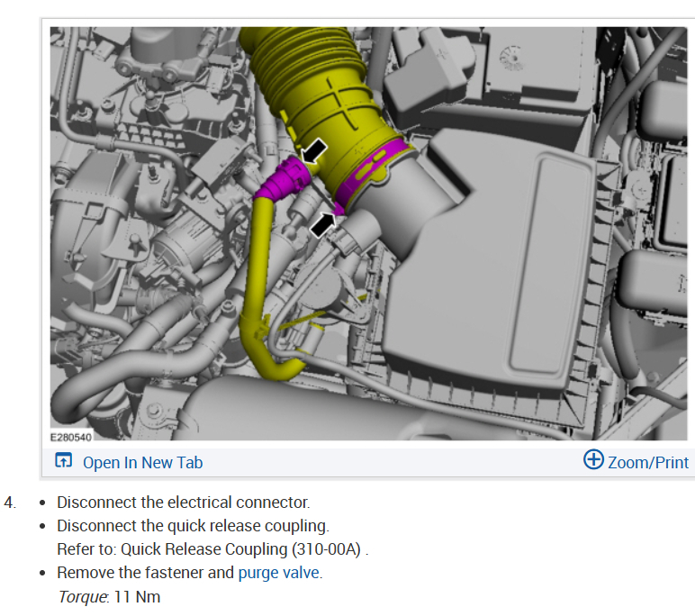This screenshot has width=695, height=616.
Task: Click the Zoom/Print plus circle icon
Action: point(593,459)
